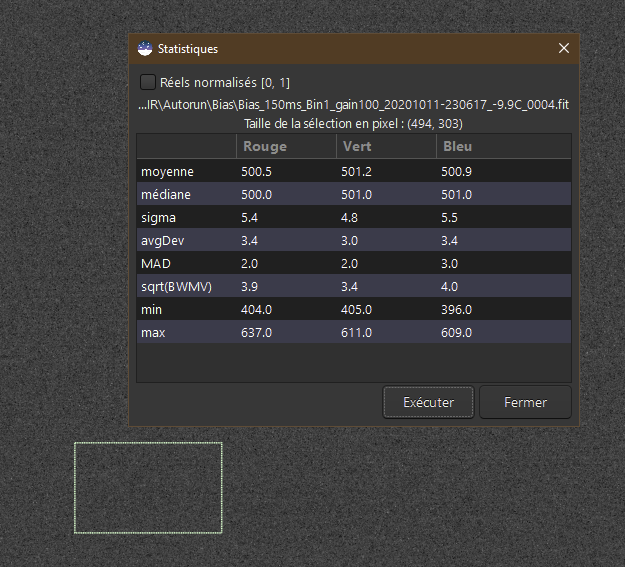Click the sqrt(BWMV) Bleu value 4.0
Screen dimensions: 625x567
(x=449, y=287)
